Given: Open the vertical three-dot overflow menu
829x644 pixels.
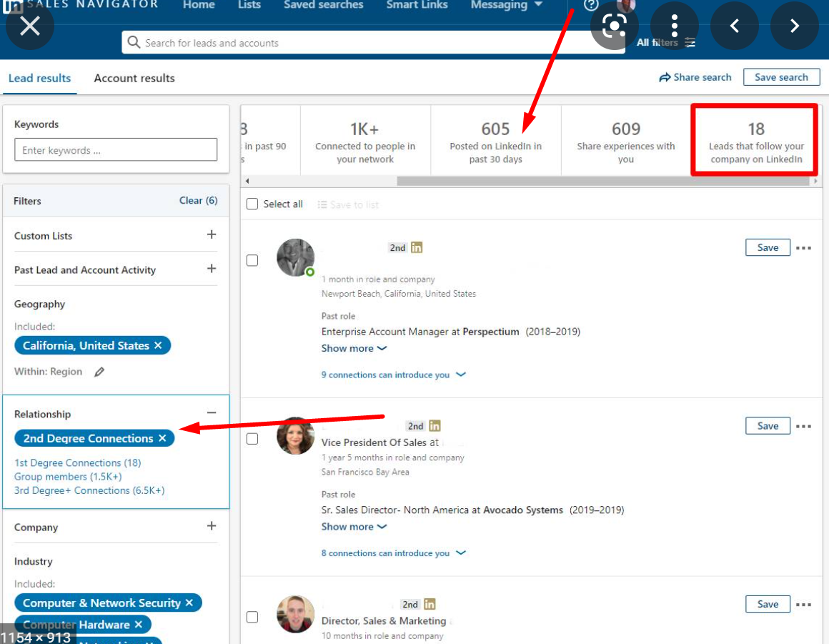Looking at the screenshot, I should tap(675, 25).
